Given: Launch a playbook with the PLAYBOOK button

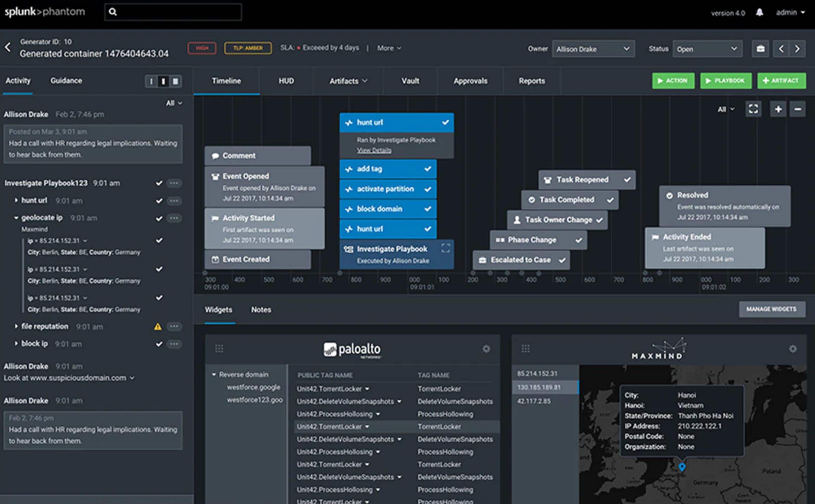Looking at the screenshot, I should [725, 81].
